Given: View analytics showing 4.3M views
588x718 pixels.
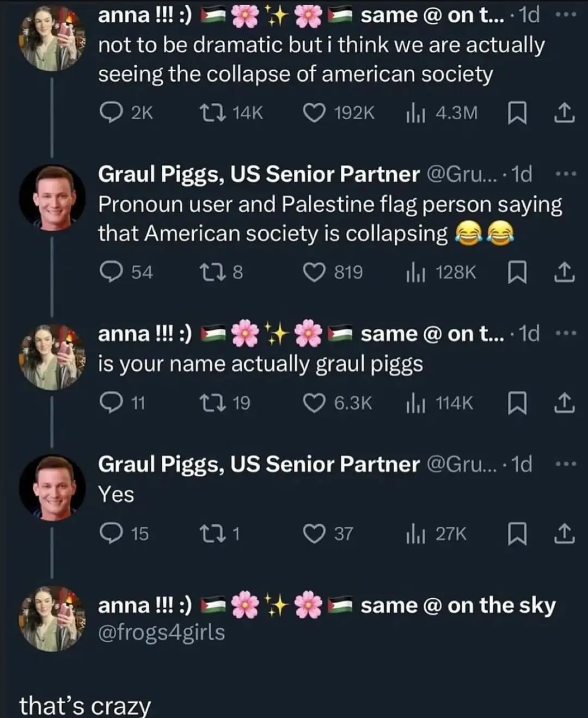Looking at the screenshot, I should 415,113.
